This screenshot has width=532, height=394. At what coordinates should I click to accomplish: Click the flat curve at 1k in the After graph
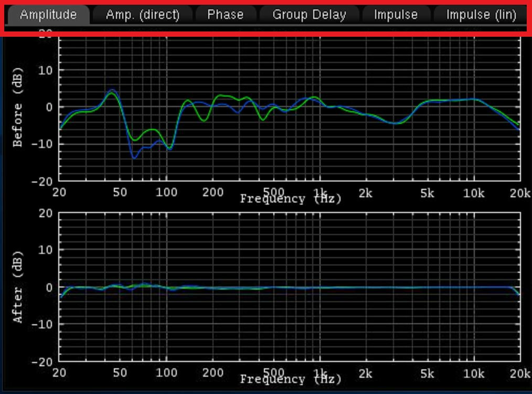(x=320, y=287)
